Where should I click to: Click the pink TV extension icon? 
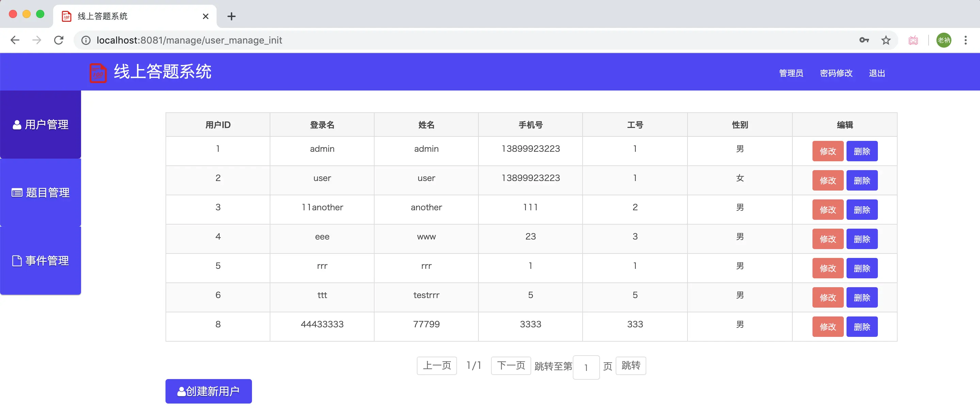913,40
